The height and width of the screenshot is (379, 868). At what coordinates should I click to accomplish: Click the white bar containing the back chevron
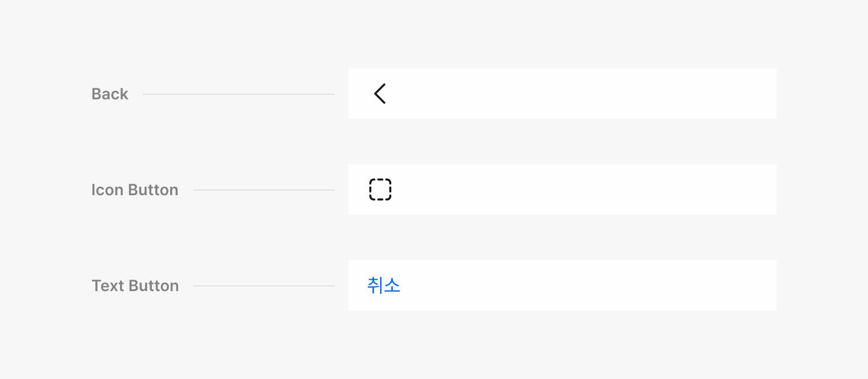tap(562, 94)
